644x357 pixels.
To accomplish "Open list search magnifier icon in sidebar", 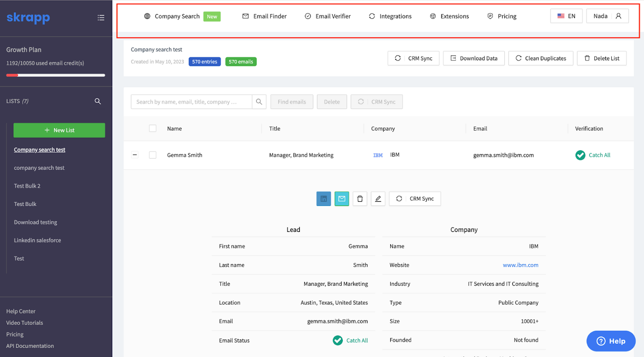I will coord(98,101).
